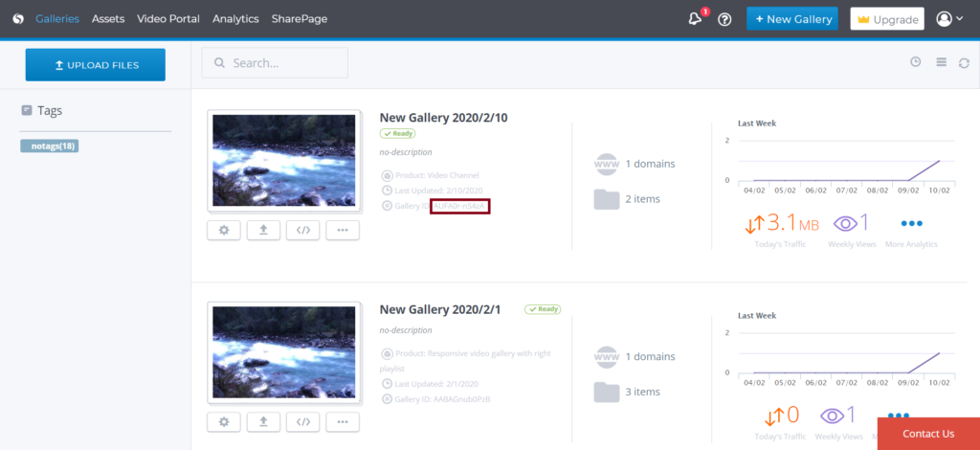Viewport: 980px width, 450px height.
Task: Click the Search input field
Action: coord(275,63)
